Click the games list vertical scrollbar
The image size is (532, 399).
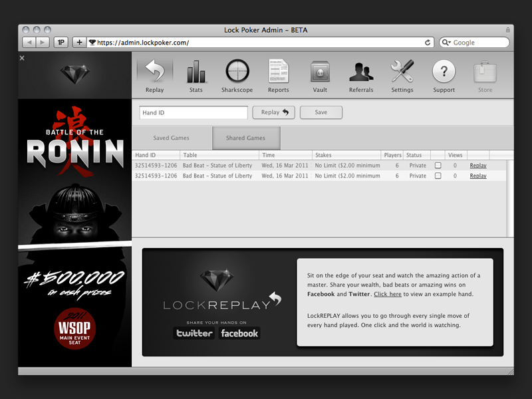(509, 198)
